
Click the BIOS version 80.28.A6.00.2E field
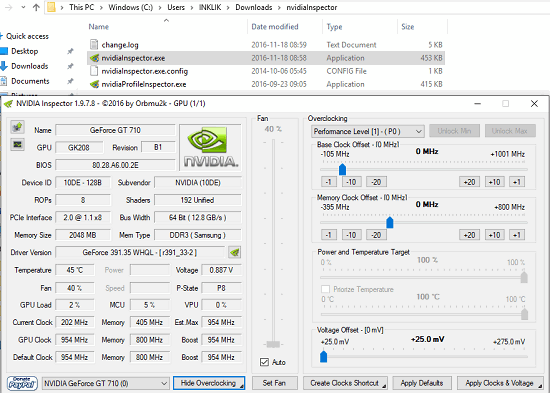[115, 165]
